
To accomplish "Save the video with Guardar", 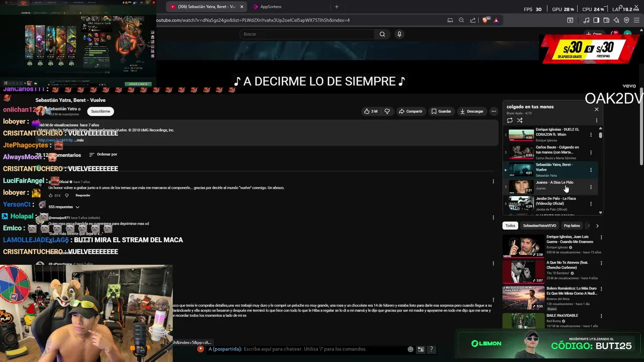I will coord(441,111).
